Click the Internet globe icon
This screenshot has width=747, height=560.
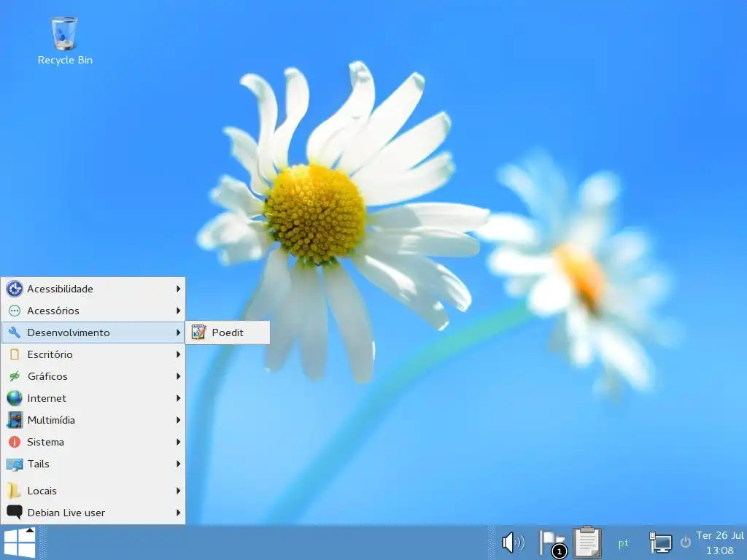[15, 398]
